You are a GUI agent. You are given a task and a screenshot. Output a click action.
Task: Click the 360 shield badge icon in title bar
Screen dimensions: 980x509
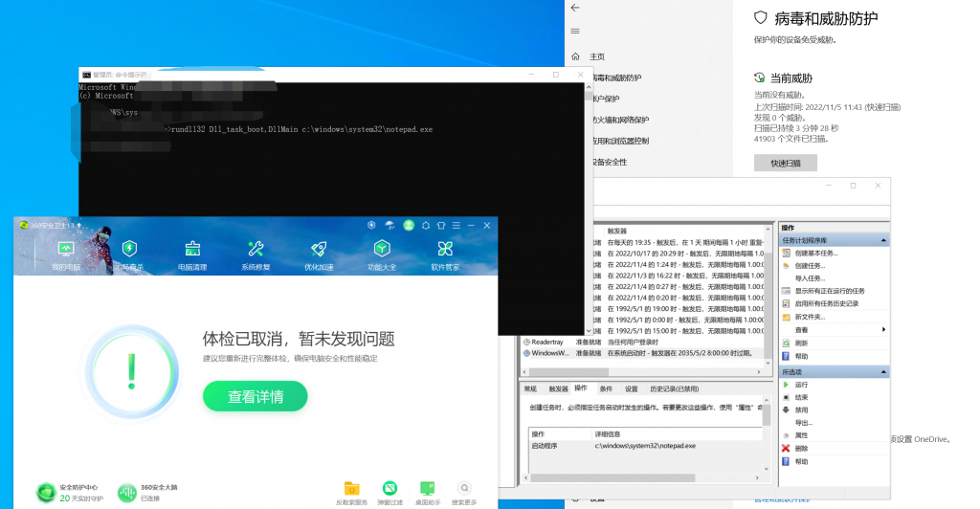pos(372,225)
